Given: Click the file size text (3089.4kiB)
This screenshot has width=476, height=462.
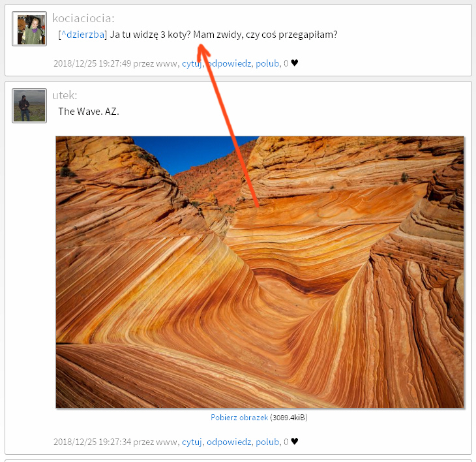Looking at the screenshot, I should tap(289, 418).
